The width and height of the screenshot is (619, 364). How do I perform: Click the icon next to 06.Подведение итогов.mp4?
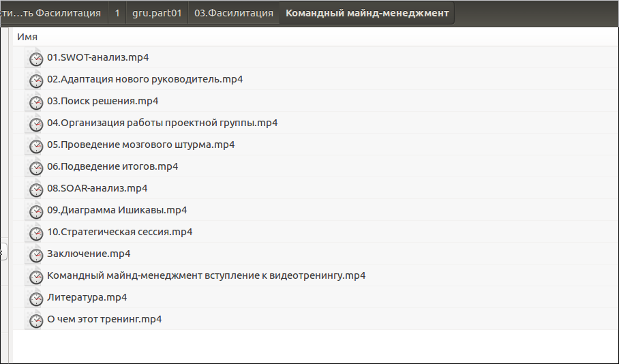tap(35, 167)
